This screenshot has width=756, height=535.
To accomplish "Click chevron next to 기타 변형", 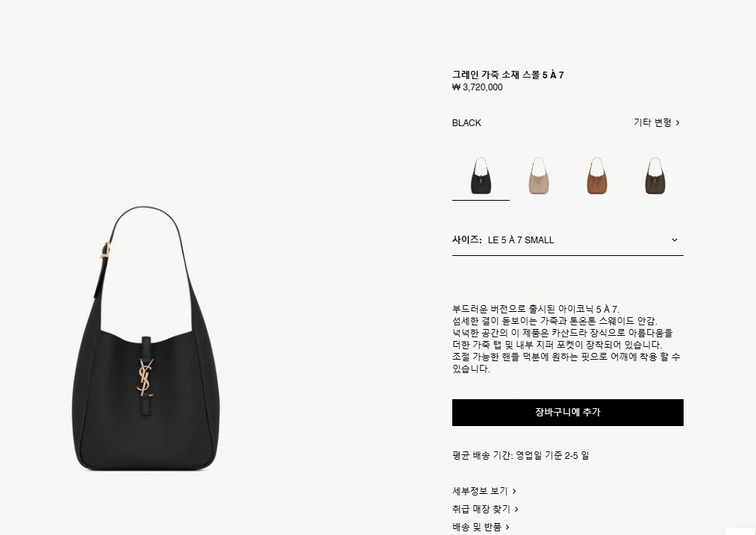I will pos(678,123).
